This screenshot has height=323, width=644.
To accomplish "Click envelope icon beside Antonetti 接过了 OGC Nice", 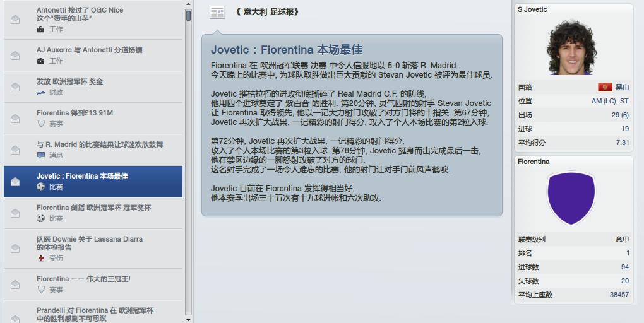I will coord(15,20).
